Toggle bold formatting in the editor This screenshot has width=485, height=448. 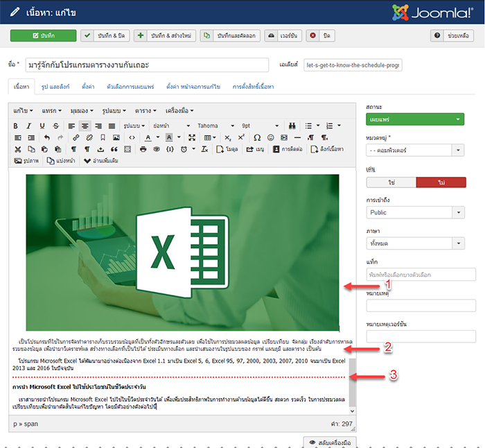[x=15, y=126]
